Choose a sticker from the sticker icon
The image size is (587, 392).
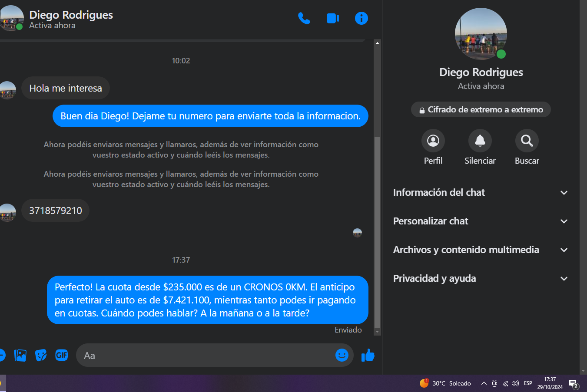41,356
